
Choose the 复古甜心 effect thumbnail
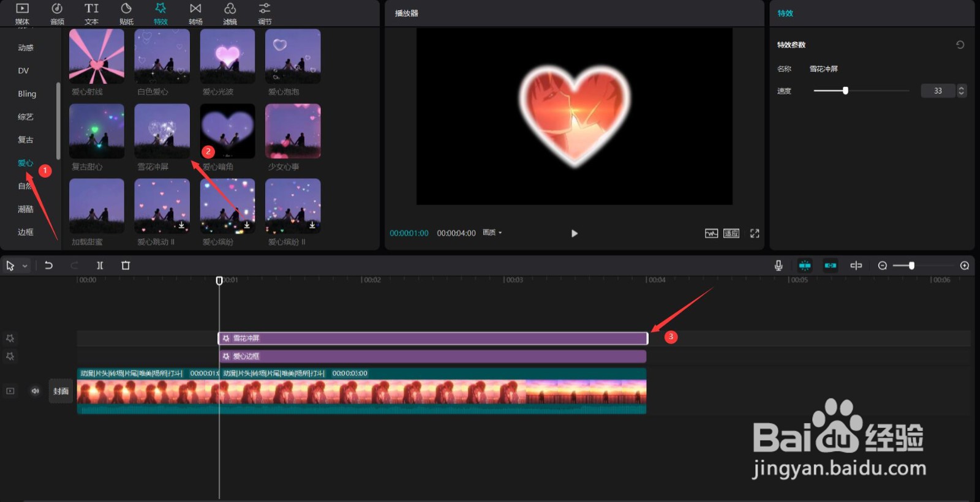[97, 131]
